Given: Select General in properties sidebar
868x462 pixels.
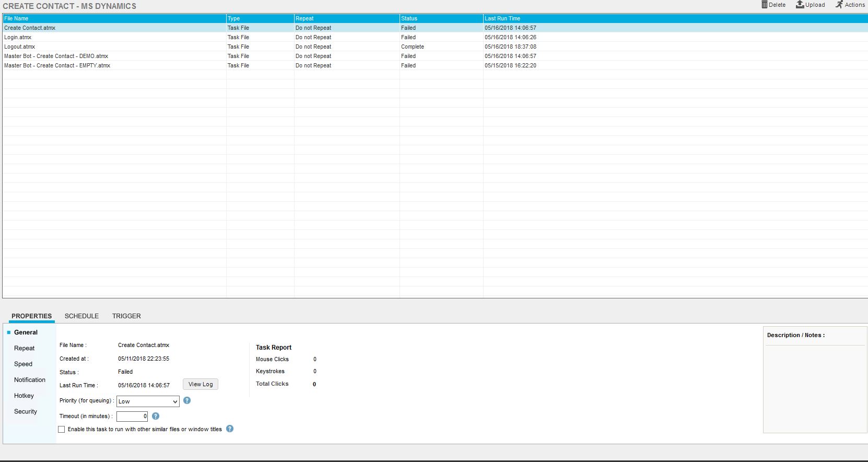Looking at the screenshot, I should click(26, 332).
